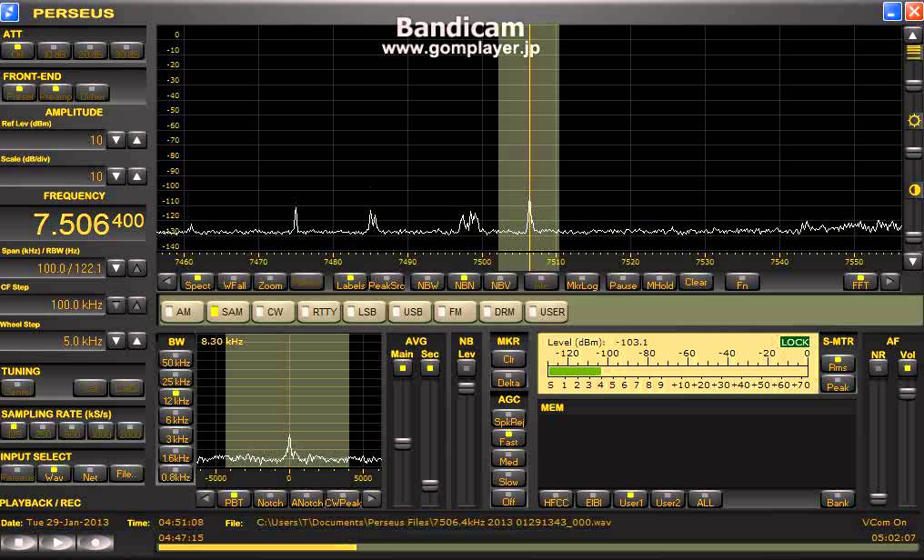The image size is (924, 560).
Task: Select RTTY mode
Action: click(x=319, y=312)
